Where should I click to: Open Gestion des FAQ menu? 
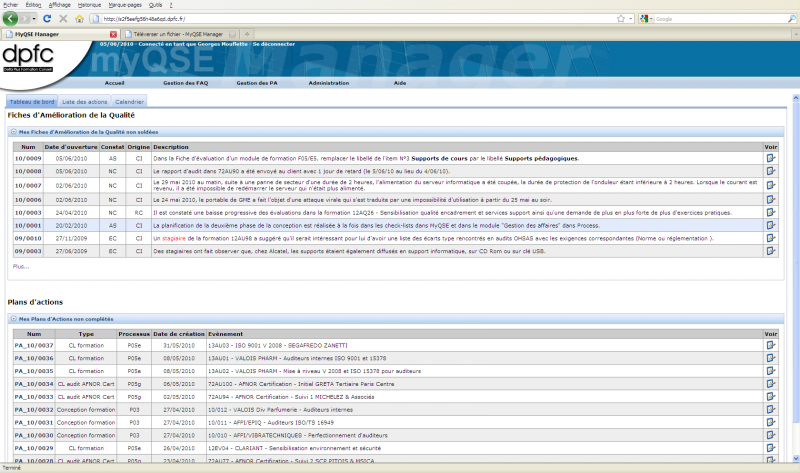click(186, 83)
